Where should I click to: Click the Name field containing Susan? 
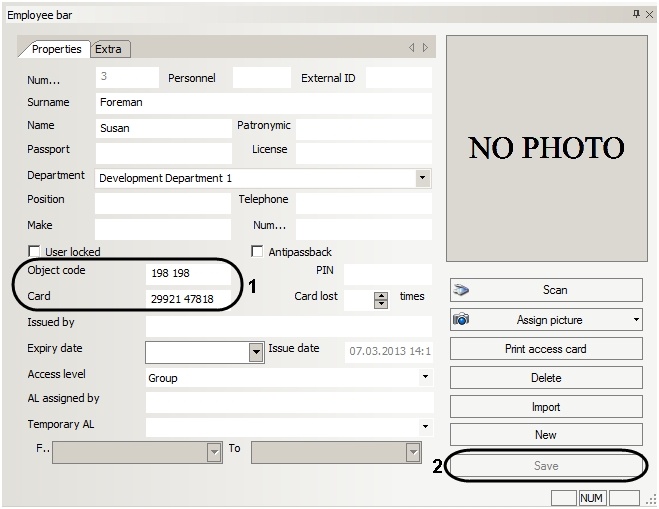pos(163,128)
